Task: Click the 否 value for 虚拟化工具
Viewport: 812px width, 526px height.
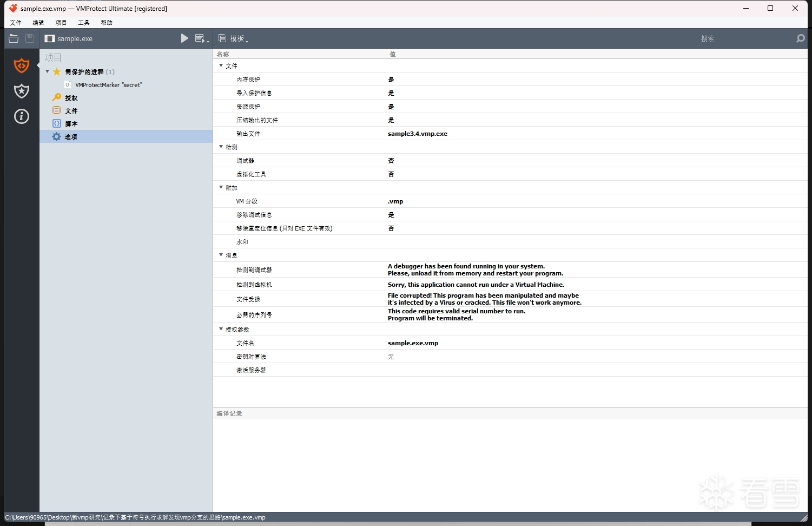Action: click(391, 174)
